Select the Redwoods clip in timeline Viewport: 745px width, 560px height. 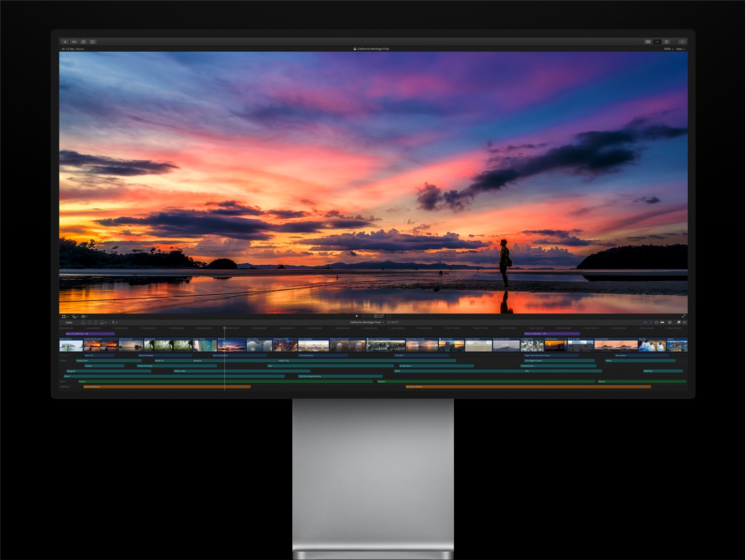[x=168, y=345]
